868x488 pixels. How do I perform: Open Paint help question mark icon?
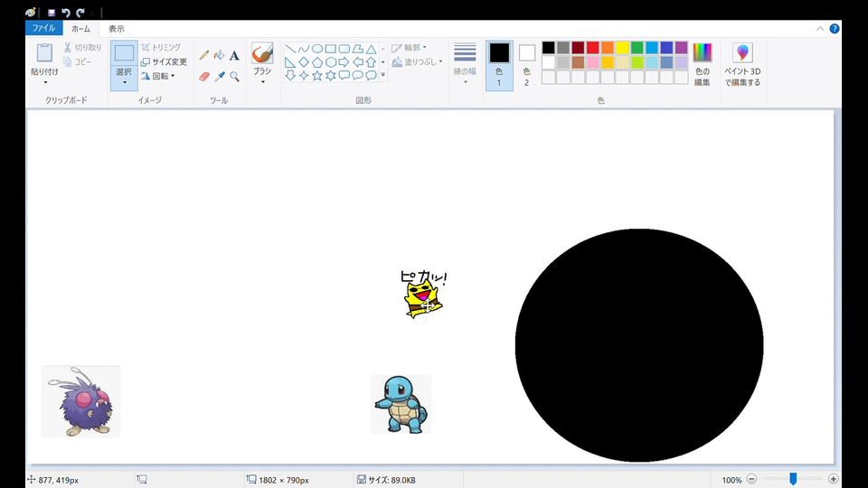point(835,29)
